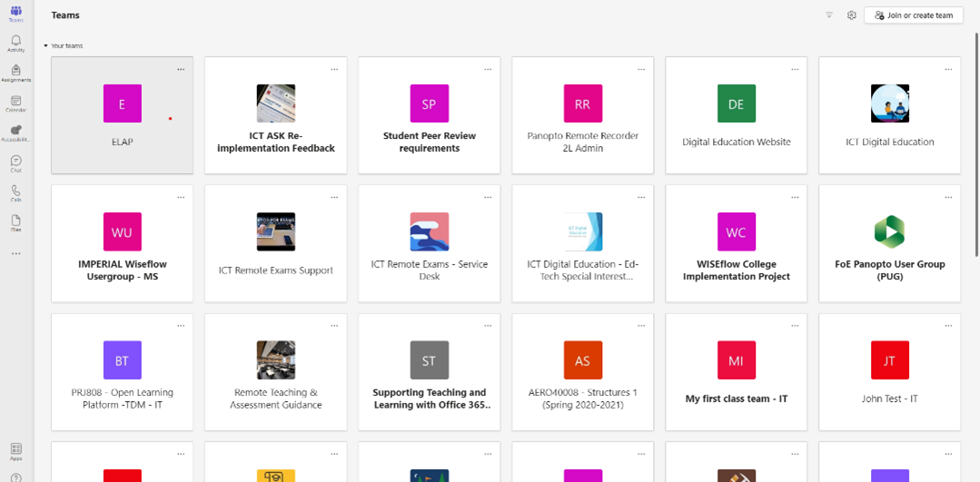Open the Student Peer Review requirements team
The width and height of the screenshot is (980, 482).
coord(429,115)
